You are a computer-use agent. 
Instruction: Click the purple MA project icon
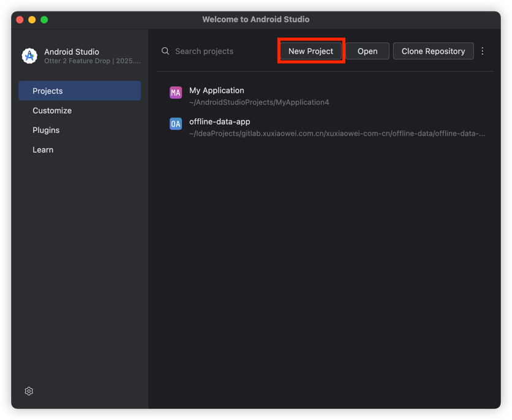176,93
